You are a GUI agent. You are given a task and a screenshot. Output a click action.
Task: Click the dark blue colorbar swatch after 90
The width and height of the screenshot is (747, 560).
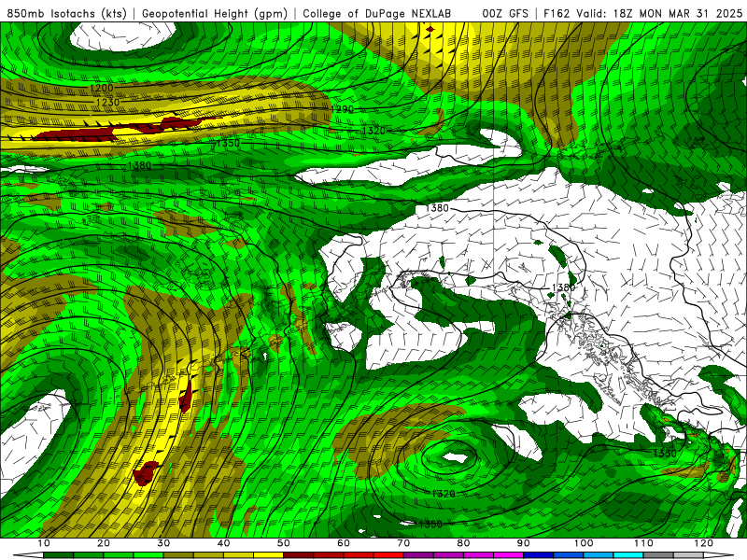coord(539,555)
